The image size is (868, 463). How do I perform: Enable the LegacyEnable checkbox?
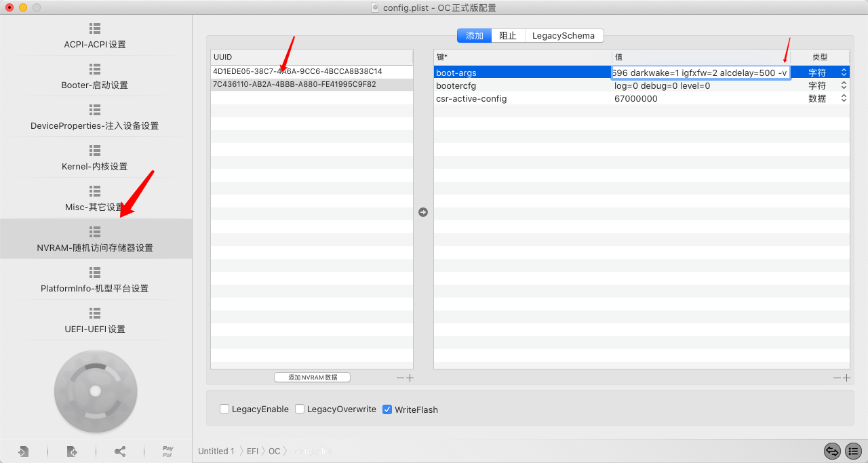pos(224,409)
